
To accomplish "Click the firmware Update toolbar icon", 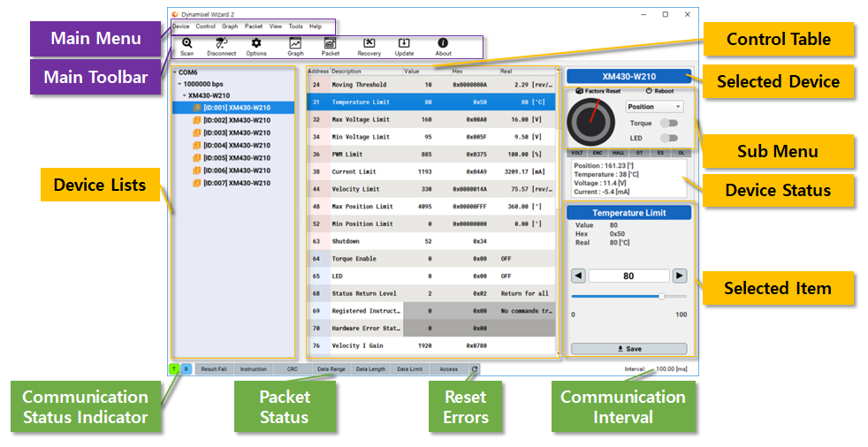I will tap(404, 43).
